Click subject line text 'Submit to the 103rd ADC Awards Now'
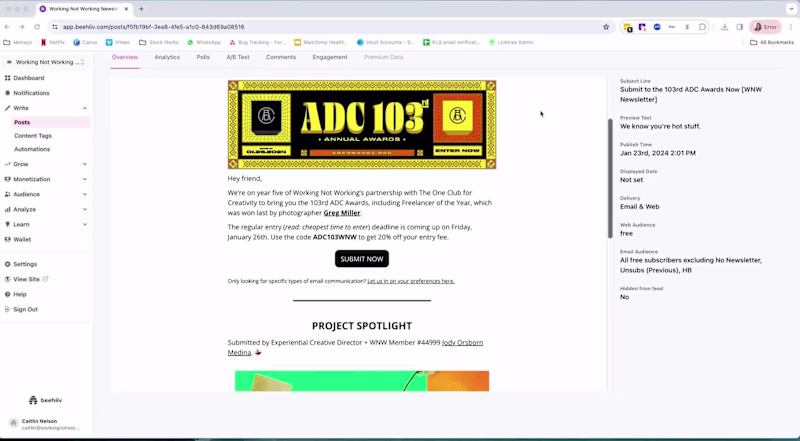 (680, 89)
